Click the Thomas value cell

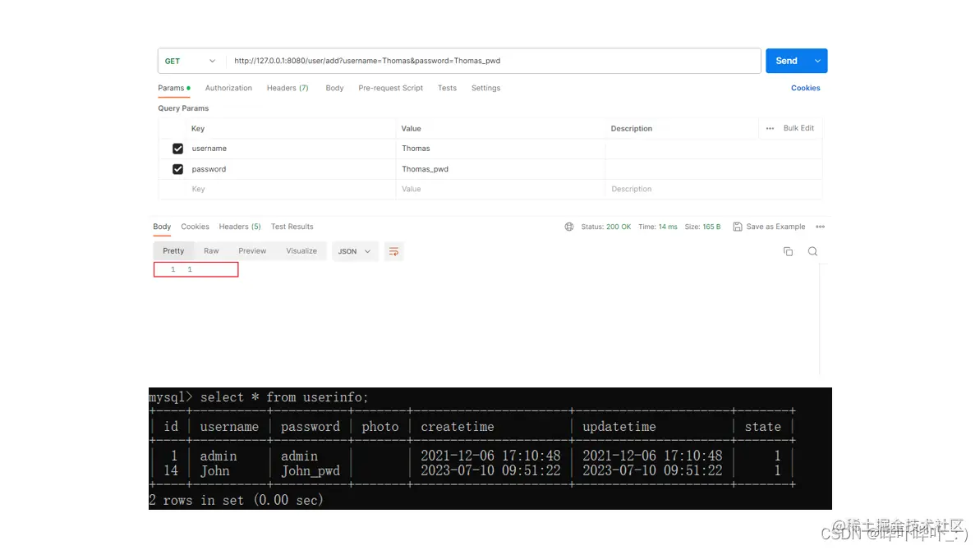[x=500, y=149]
